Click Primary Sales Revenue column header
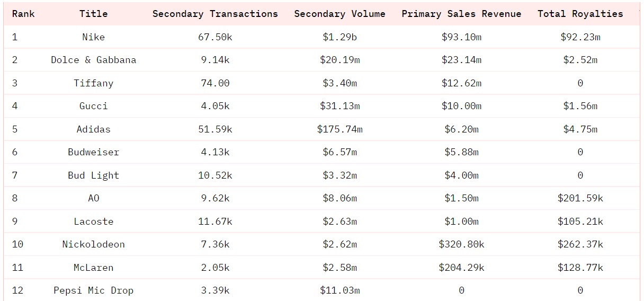644x301 pixels. coord(461,14)
